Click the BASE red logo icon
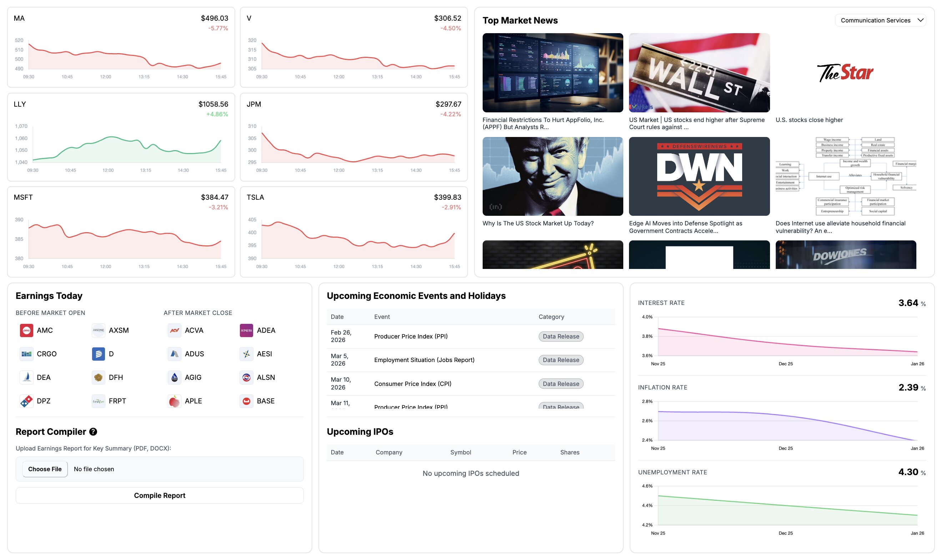This screenshot has height=560, width=941. click(x=246, y=401)
